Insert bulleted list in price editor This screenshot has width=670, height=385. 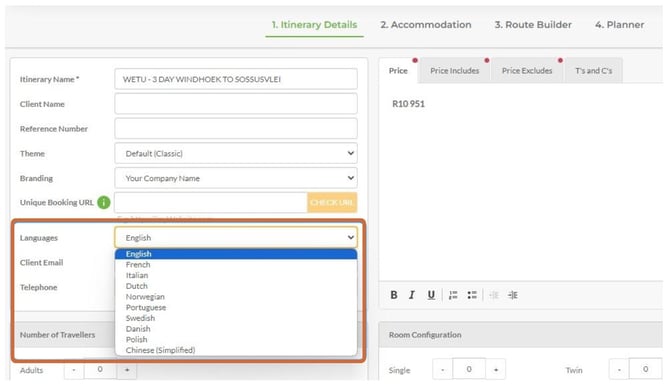pos(472,295)
